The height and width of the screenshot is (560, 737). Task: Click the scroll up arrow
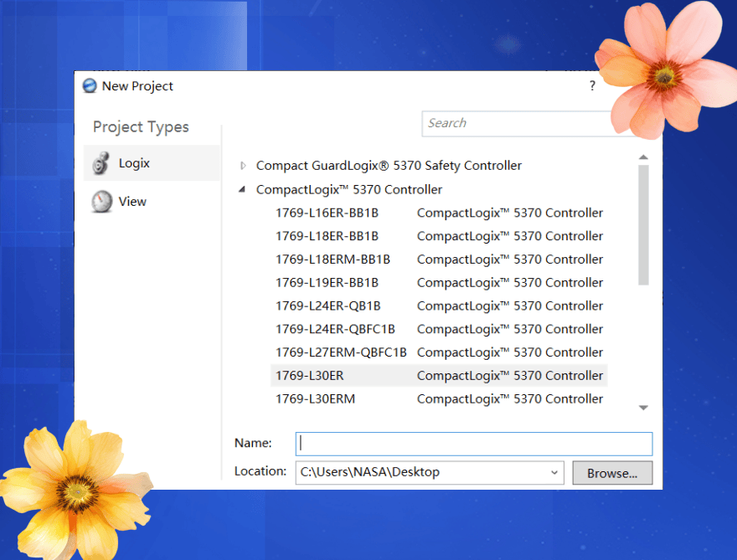[643, 157]
